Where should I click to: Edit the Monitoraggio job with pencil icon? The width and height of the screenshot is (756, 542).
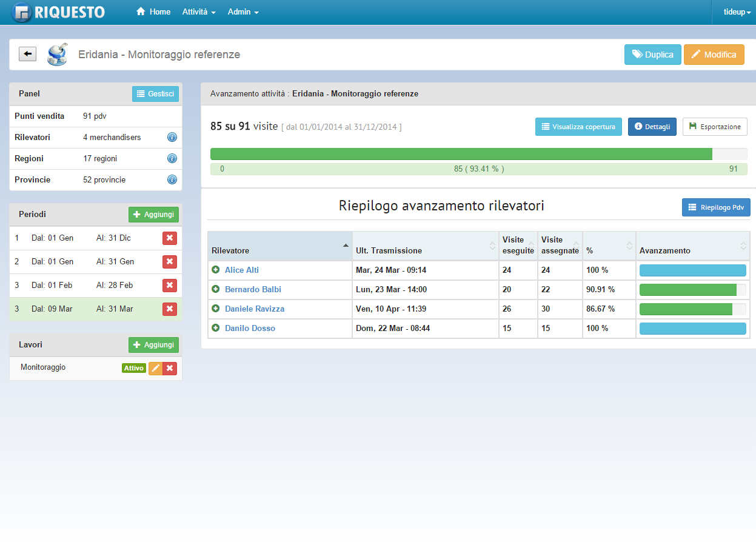155,368
